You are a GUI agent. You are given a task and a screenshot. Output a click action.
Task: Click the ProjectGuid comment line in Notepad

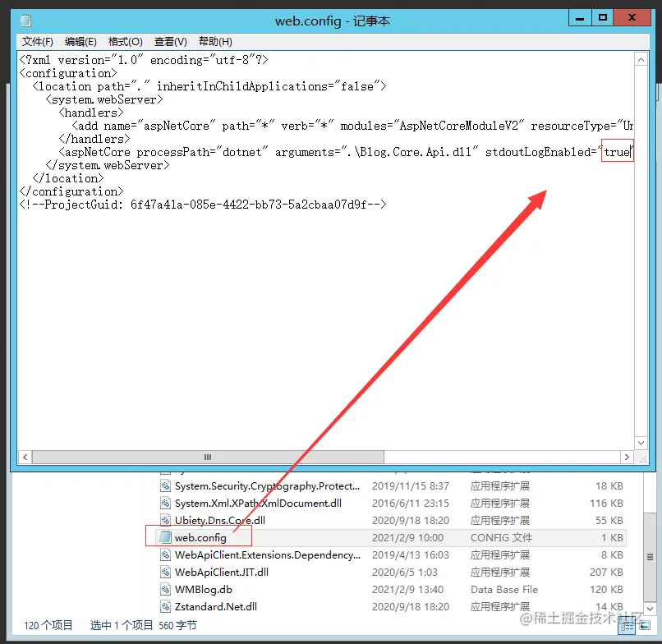tap(203, 205)
